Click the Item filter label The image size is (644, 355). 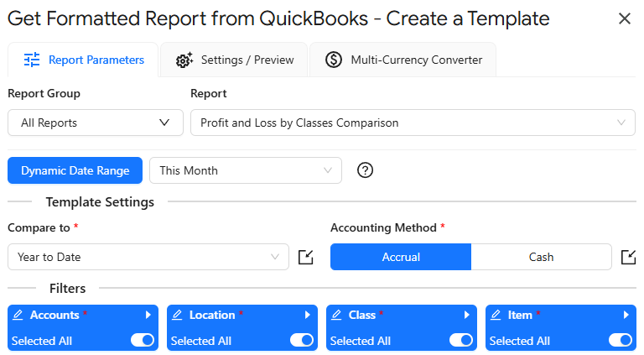tap(520, 316)
